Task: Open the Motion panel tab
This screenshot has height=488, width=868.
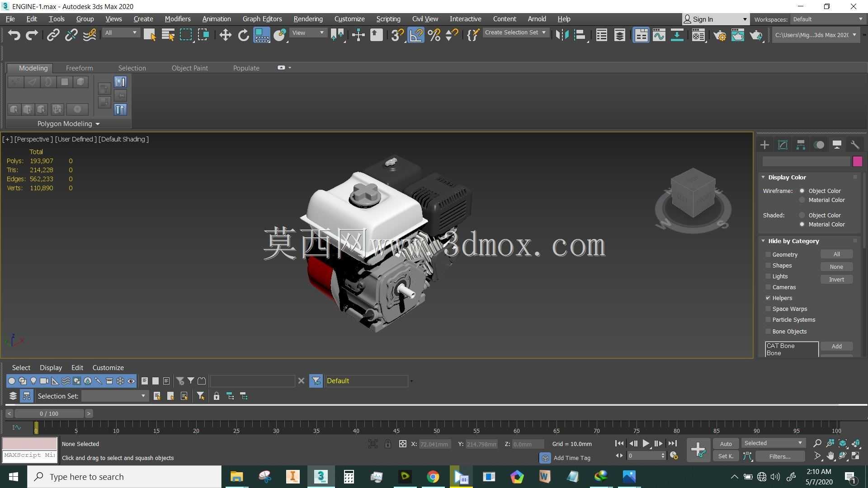Action: pos(819,145)
